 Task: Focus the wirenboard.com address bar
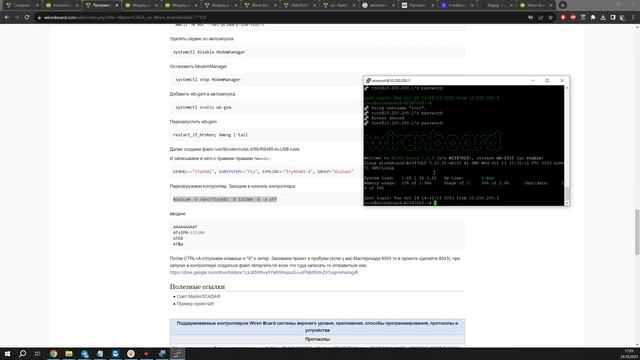click(278, 18)
